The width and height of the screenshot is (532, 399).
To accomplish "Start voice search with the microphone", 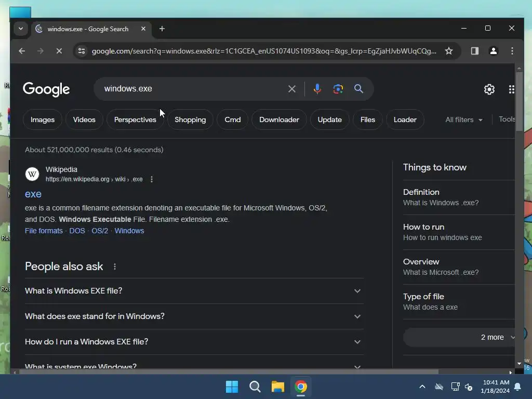I will click(x=317, y=89).
